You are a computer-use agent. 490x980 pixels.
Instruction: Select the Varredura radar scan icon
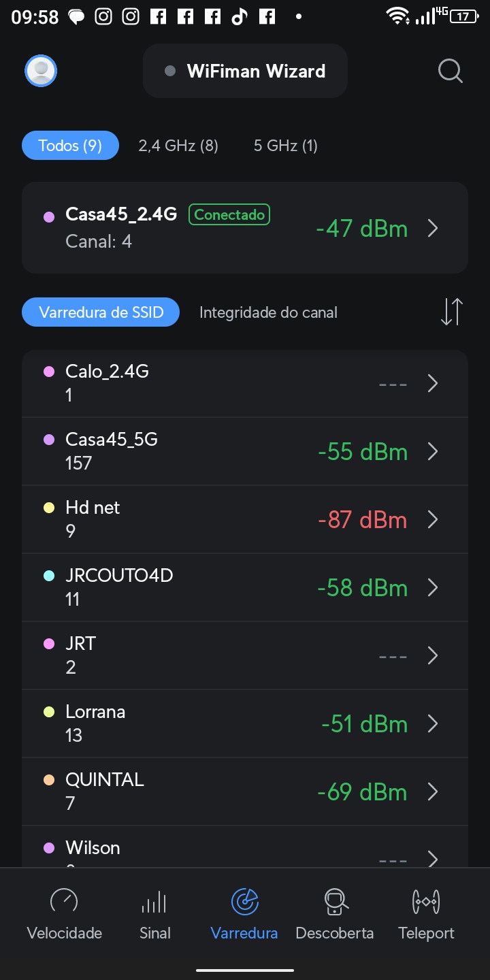(244, 902)
